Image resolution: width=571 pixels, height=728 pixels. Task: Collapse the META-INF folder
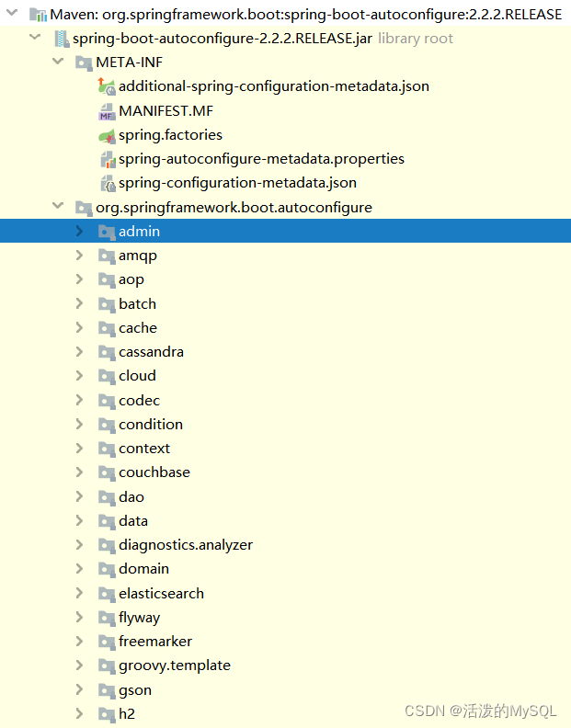coord(58,61)
